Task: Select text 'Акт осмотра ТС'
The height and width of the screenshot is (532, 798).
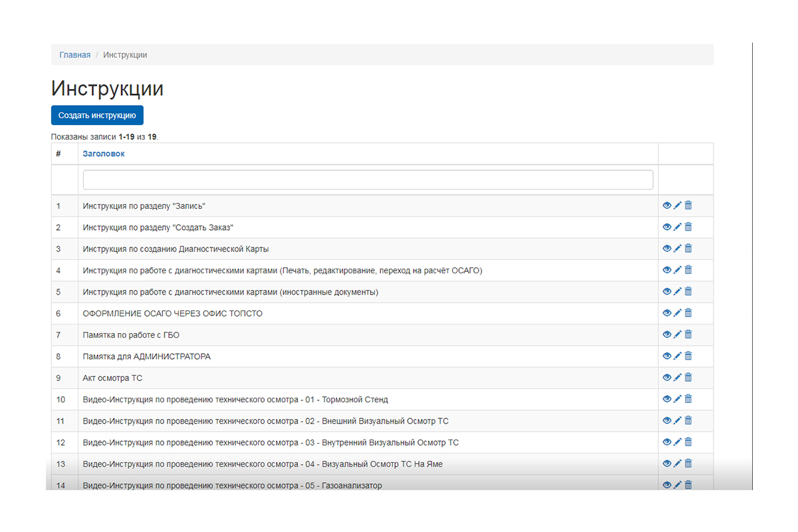Action: [x=112, y=378]
